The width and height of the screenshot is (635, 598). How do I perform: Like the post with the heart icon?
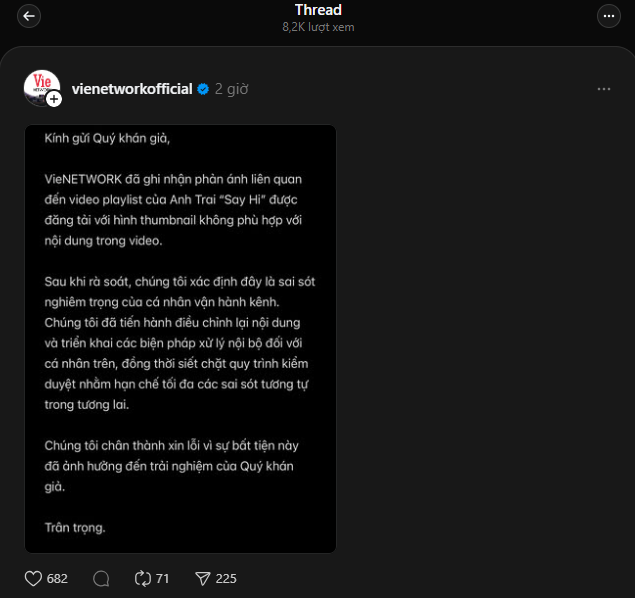pos(33,578)
